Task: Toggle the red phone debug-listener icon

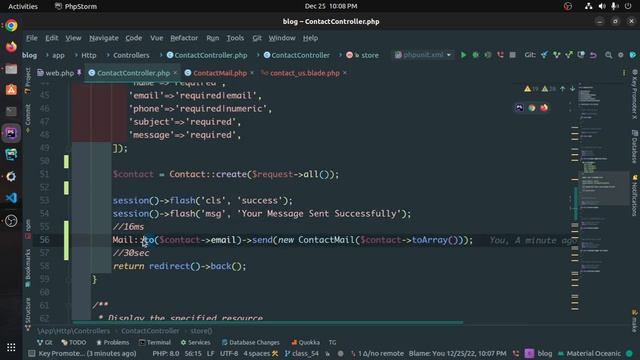Action: (500, 55)
